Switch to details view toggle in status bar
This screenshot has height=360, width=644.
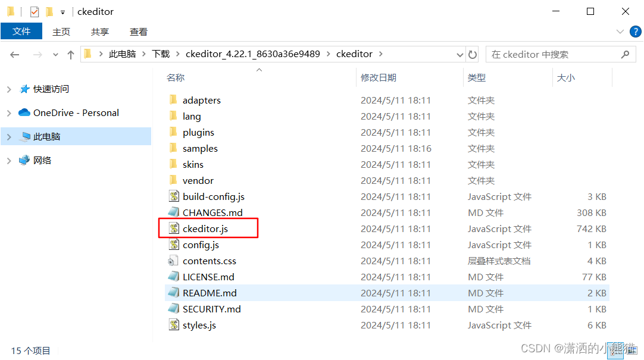pos(615,350)
